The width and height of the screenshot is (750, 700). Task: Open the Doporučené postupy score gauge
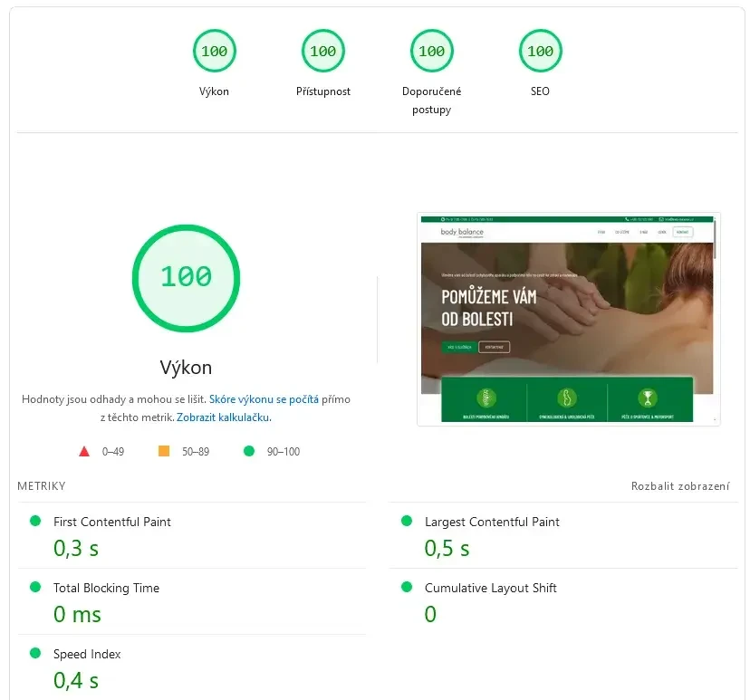tap(431, 52)
